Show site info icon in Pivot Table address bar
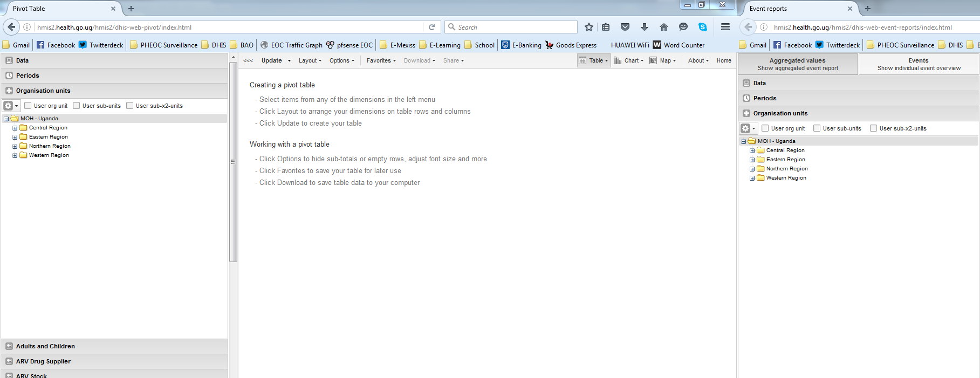Image resolution: width=980 pixels, height=378 pixels. pos(27,27)
